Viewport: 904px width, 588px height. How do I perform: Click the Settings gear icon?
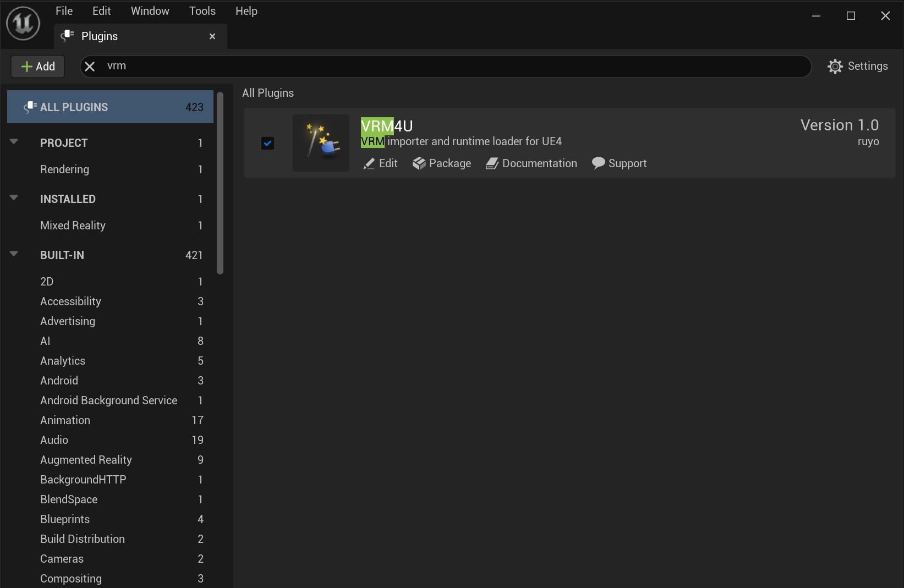[835, 67]
